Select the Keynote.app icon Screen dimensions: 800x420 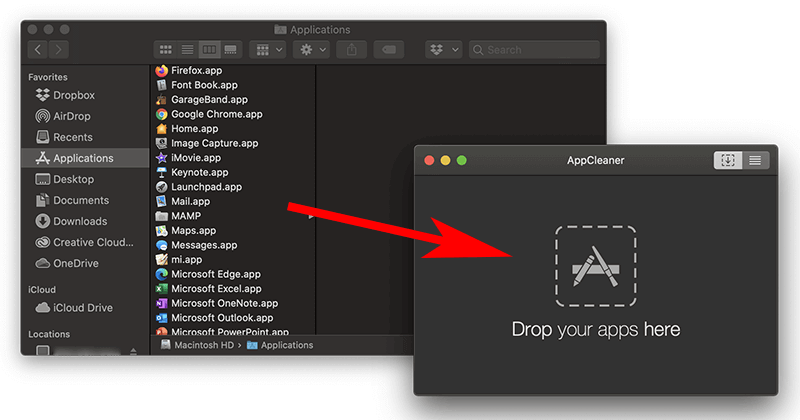pyautogui.click(x=162, y=172)
